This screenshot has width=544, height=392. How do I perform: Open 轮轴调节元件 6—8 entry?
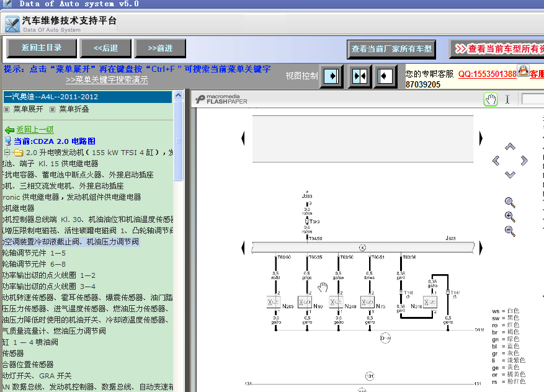34,264
